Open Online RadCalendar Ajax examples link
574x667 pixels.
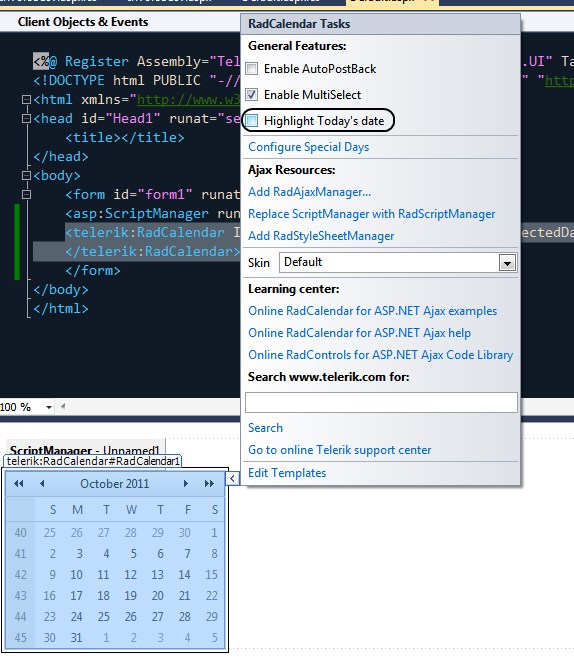(x=372, y=311)
